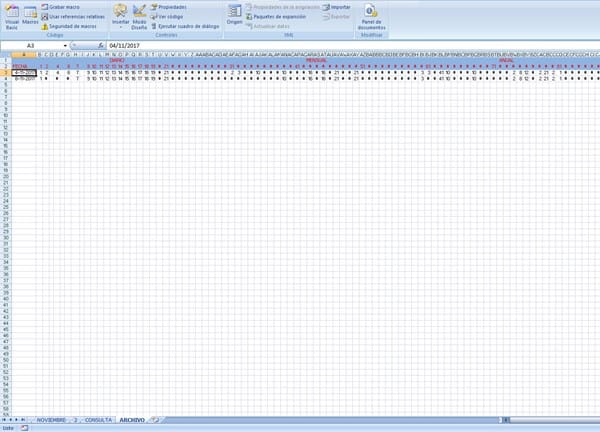Click Ejecutar cuadro de diálogo
This screenshot has width=600, height=432.
click(185, 26)
